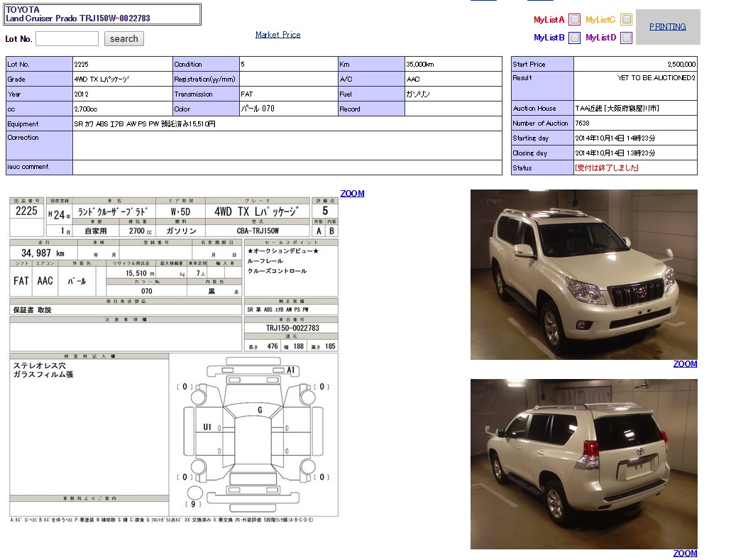Check the MyListA checkbox

[575, 20]
